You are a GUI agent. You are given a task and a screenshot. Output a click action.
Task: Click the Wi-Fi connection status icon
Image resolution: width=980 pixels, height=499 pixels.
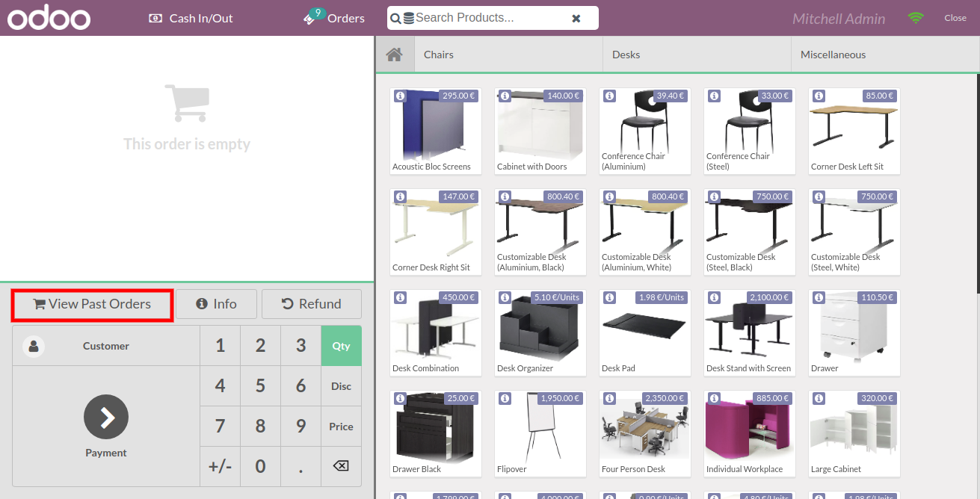click(x=916, y=18)
